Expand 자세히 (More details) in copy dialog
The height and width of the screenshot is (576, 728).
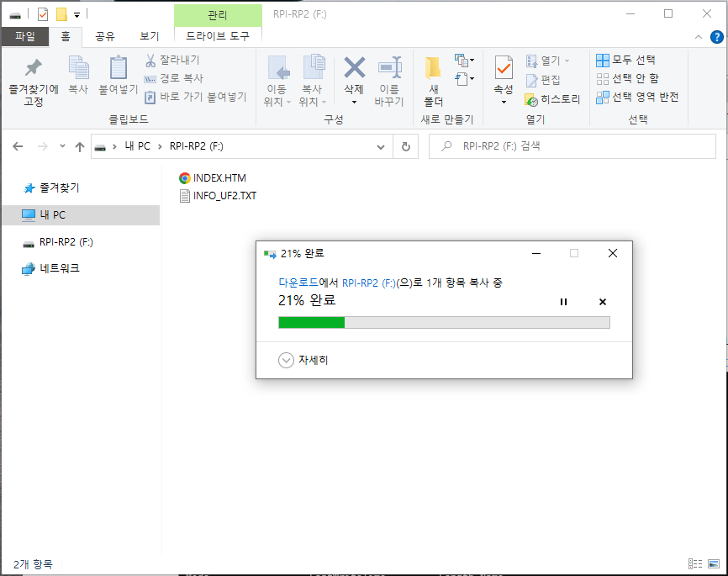(x=303, y=360)
